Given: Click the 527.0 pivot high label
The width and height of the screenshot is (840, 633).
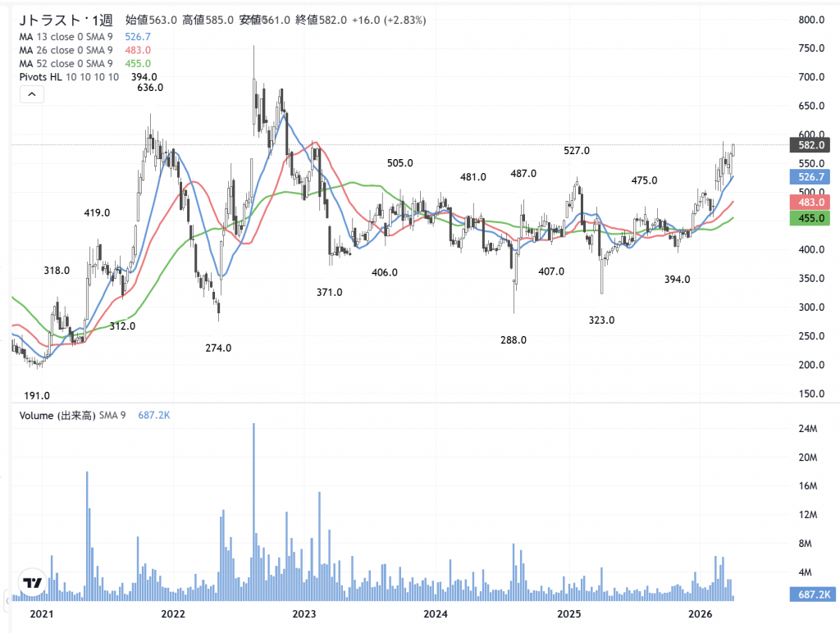Looking at the screenshot, I should (x=577, y=151).
